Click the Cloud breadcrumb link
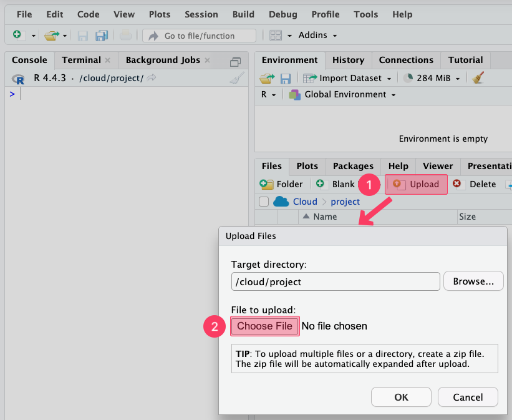 [x=305, y=202]
